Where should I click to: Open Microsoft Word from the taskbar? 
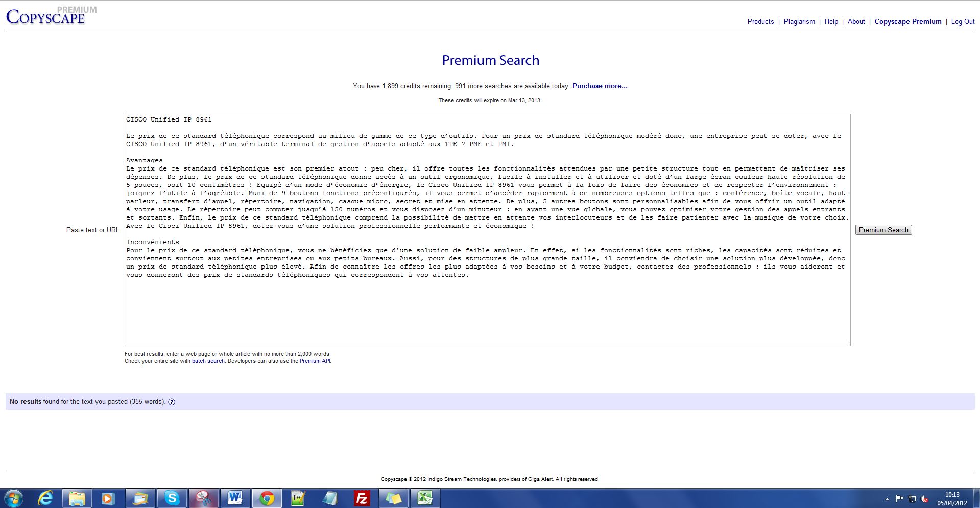pyautogui.click(x=235, y=498)
